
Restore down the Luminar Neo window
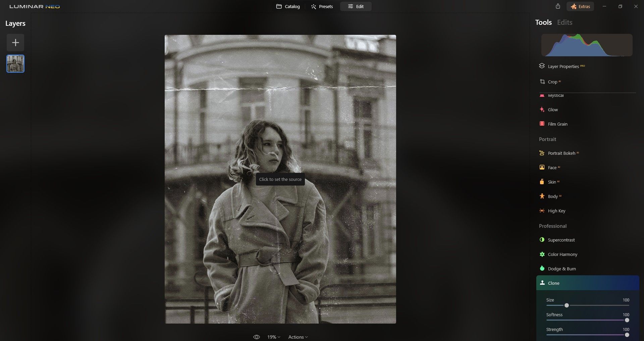tap(620, 6)
